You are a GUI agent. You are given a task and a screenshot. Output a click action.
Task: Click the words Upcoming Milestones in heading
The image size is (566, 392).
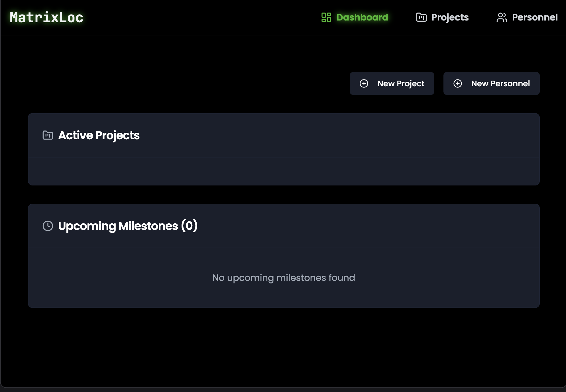[x=118, y=226]
